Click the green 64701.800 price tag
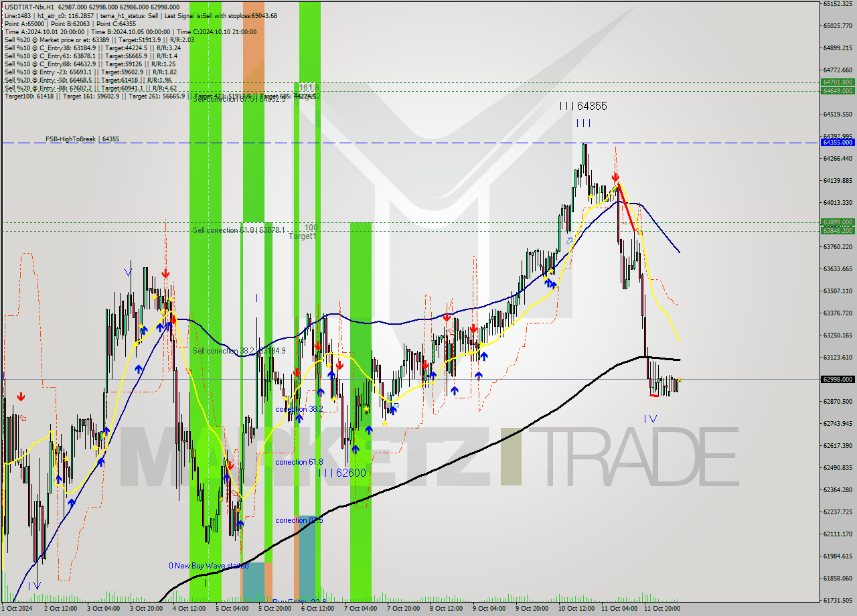Screen dimensions: 857x616 (x=838, y=82)
